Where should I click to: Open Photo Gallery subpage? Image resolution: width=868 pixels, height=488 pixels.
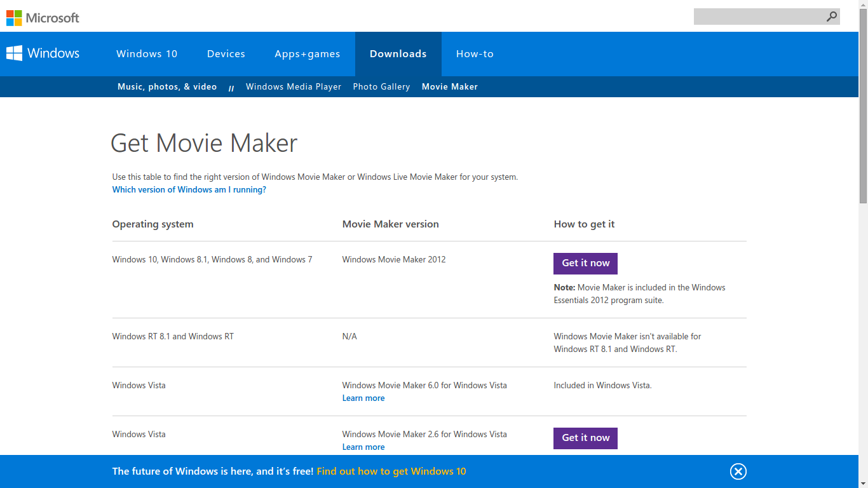click(x=381, y=86)
